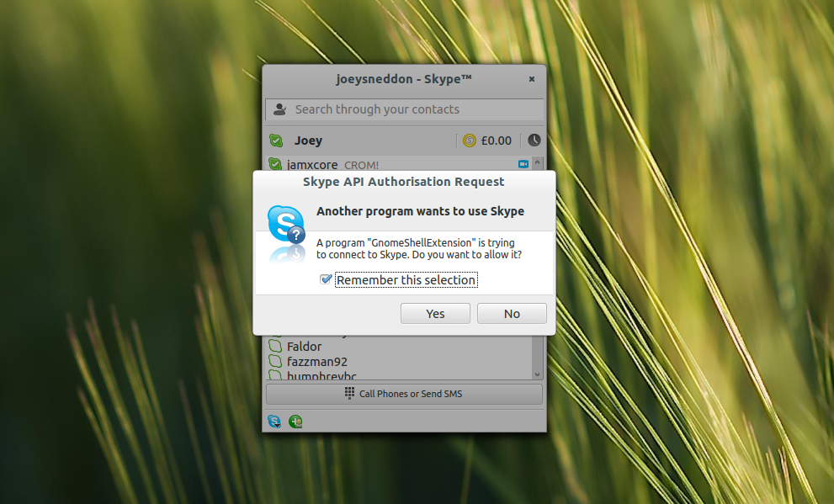Click fazzman92's offline status icon
The image size is (834, 504).
tap(275, 362)
